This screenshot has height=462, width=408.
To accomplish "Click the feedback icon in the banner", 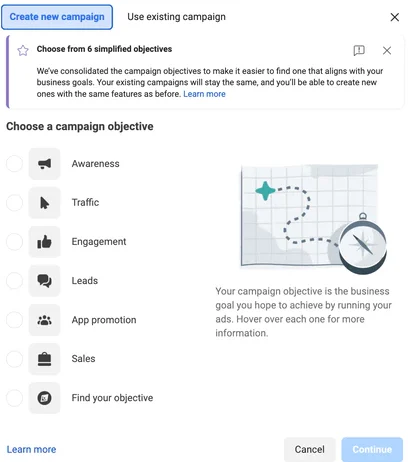I will [359, 50].
